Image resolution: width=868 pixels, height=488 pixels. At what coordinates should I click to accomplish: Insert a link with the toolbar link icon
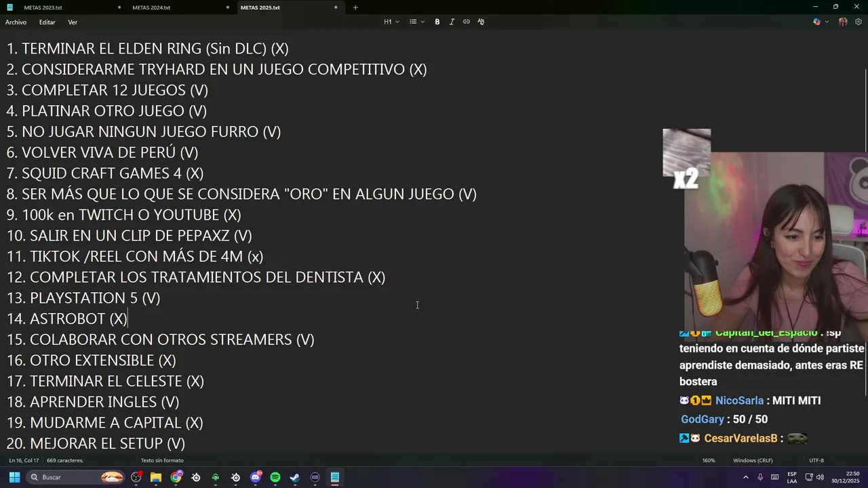point(467,22)
